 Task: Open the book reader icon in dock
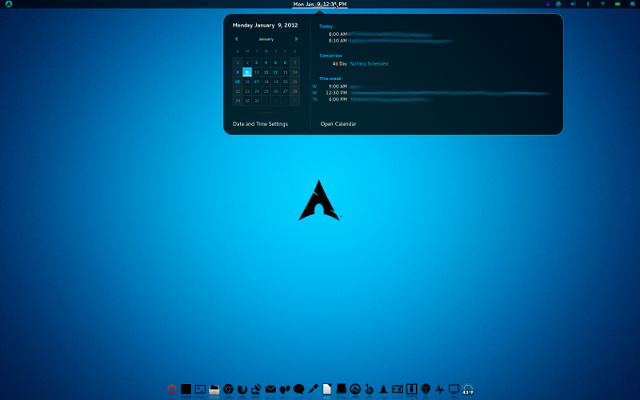coord(411,389)
